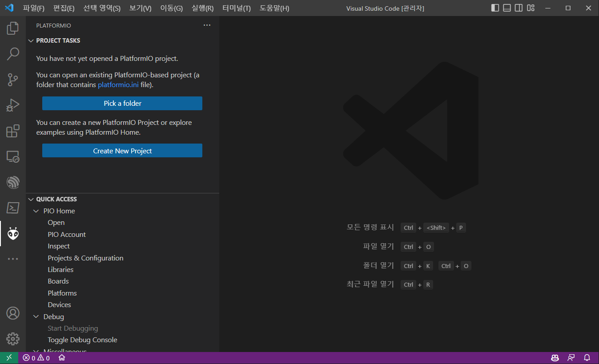Open the Manage gear icon
Viewport: 599px width, 364px height.
13,339
